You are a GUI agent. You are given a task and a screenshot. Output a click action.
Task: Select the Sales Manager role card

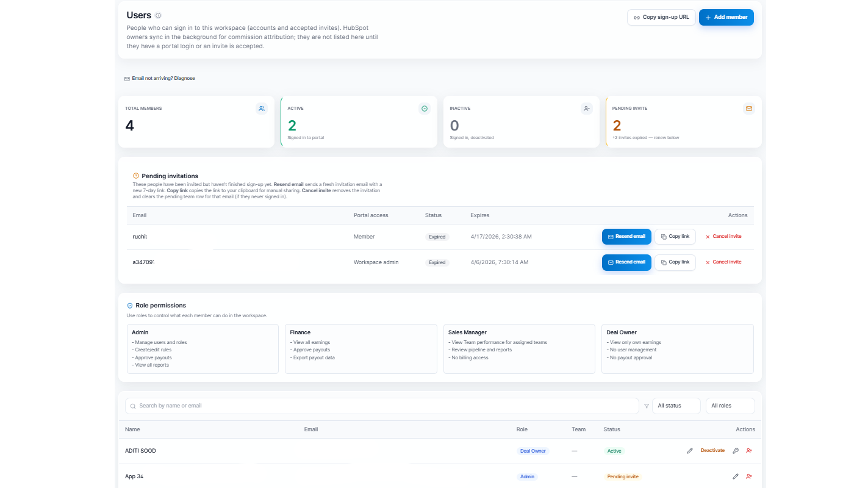(519, 349)
